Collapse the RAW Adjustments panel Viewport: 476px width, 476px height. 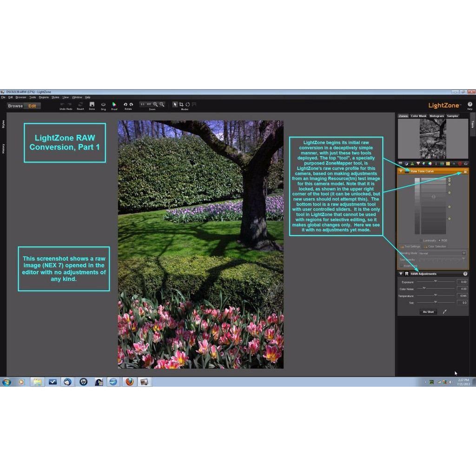[x=401, y=273]
